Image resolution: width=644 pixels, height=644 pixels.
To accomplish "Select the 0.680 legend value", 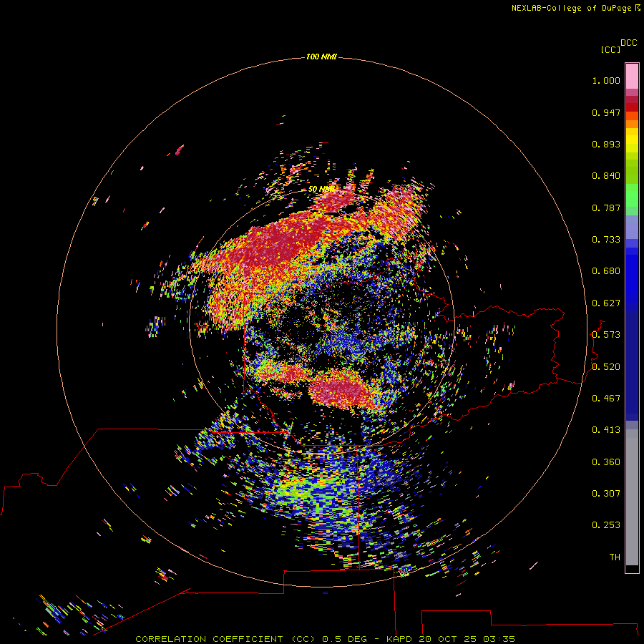I will pyautogui.click(x=606, y=271).
